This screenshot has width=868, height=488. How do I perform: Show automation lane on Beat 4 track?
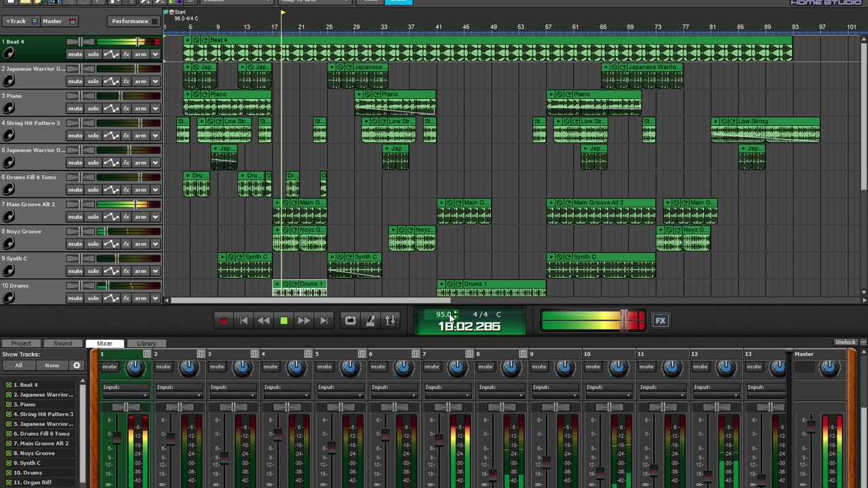(x=111, y=54)
